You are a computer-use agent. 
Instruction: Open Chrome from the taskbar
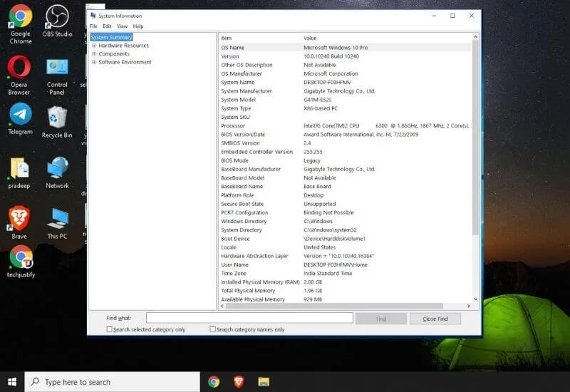(x=214, y=382)
